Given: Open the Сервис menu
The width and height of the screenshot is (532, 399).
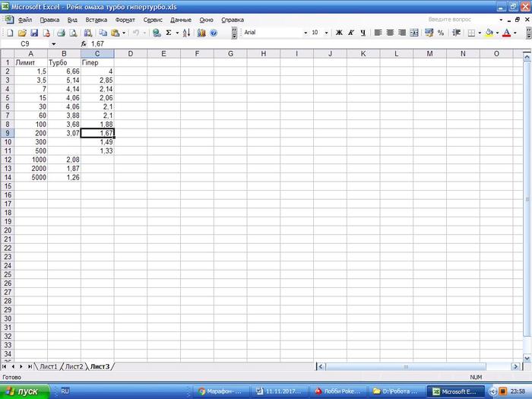Looking at the screenshot, I should click(x=153, y=20).
